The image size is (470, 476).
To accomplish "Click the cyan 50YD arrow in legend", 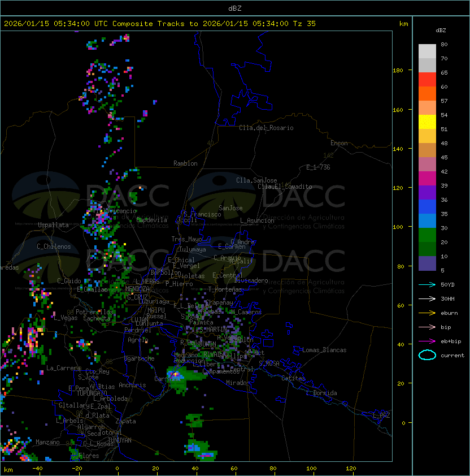I will point(427,284).
